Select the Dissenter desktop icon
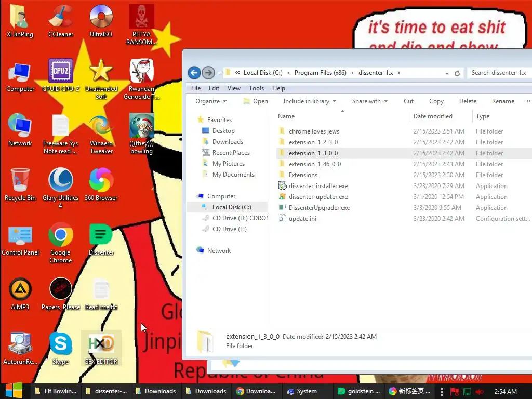The height and width of the screenshot is (399, 532). [x=101, y=239]
